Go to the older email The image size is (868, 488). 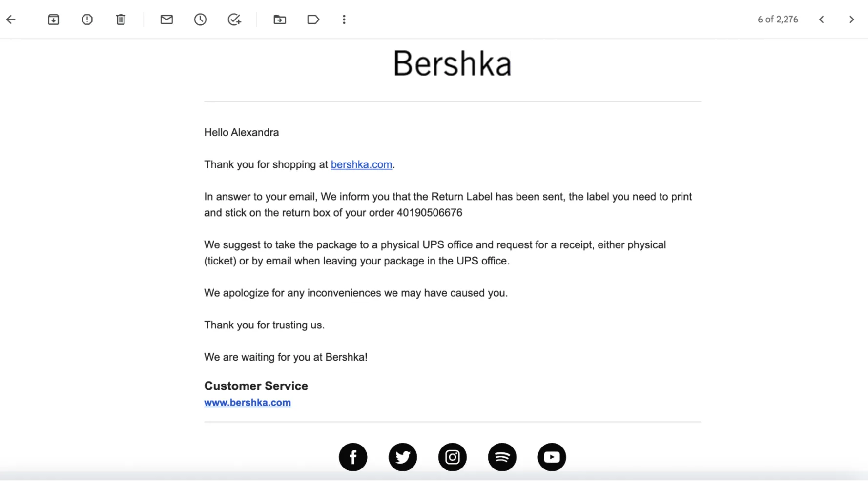pyautogui.click(x=851, y=20)
